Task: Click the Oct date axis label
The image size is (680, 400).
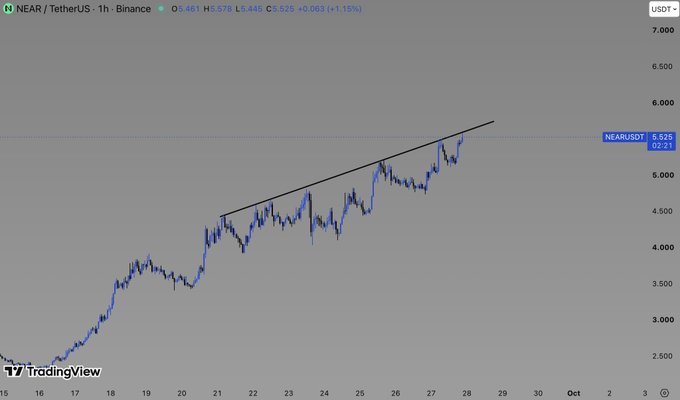Action: [x=574, y=393]
